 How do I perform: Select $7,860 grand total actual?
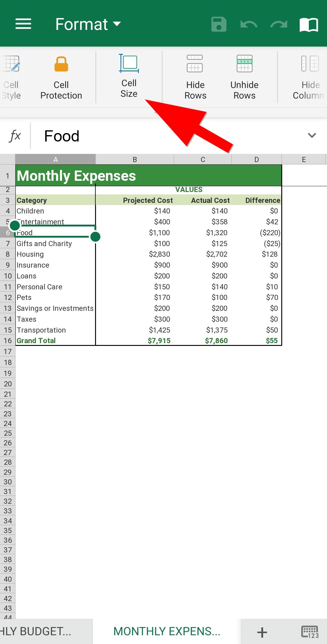[203, 341]
